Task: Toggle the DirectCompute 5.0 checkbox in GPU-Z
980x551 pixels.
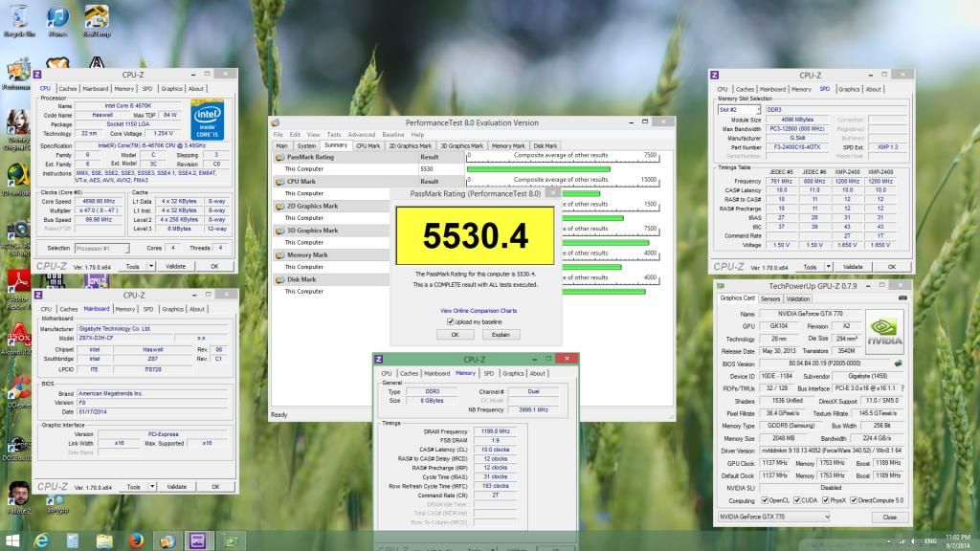Action: 853,500
